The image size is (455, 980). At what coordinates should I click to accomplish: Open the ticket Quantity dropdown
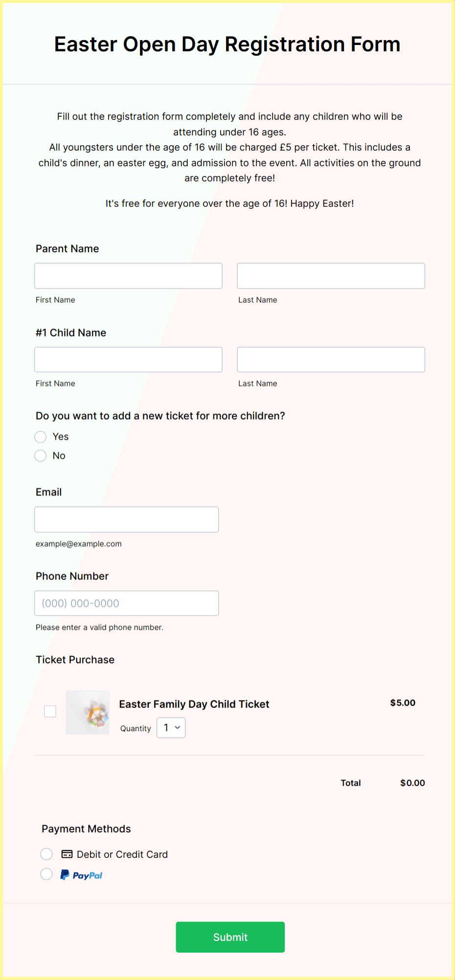(171, 728)
